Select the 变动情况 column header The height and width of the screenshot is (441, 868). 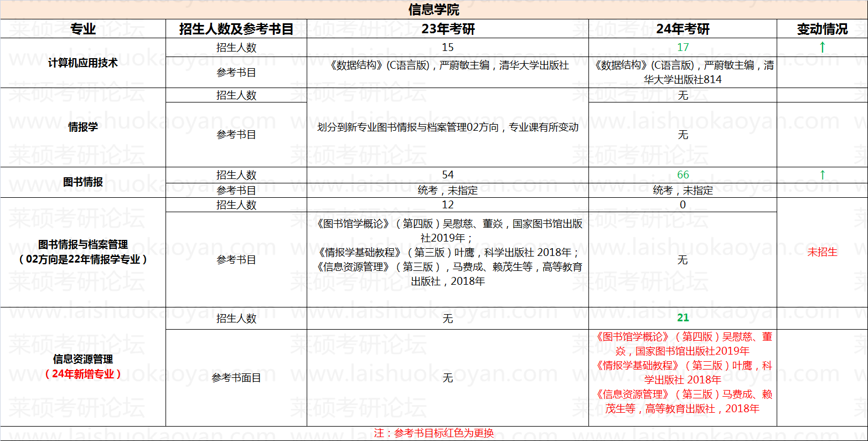[822, 29]
